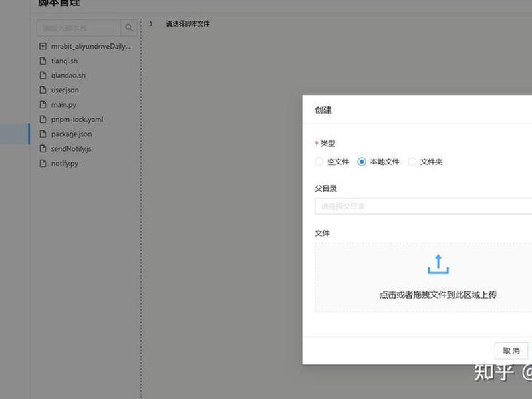The height and width of the screenshot is (399, 532).
Task: Select qiandao.sh in the file list
Action: tap(68, 75)
